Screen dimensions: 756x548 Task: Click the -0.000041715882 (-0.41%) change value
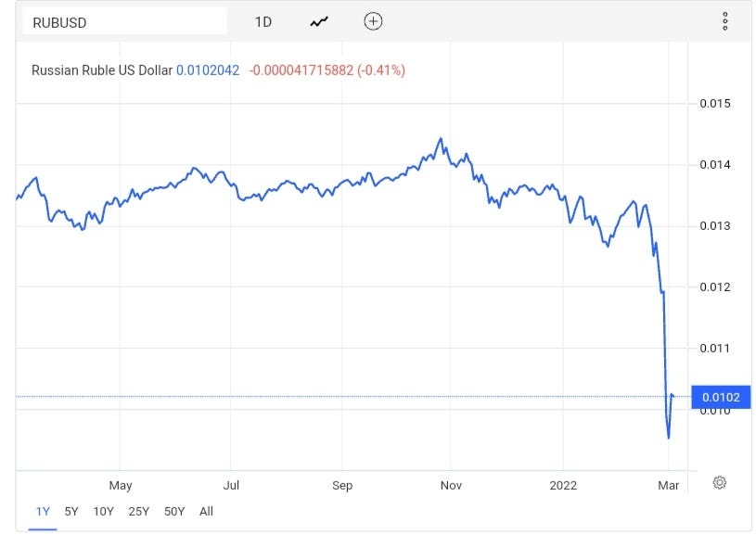tap(327, 70)
